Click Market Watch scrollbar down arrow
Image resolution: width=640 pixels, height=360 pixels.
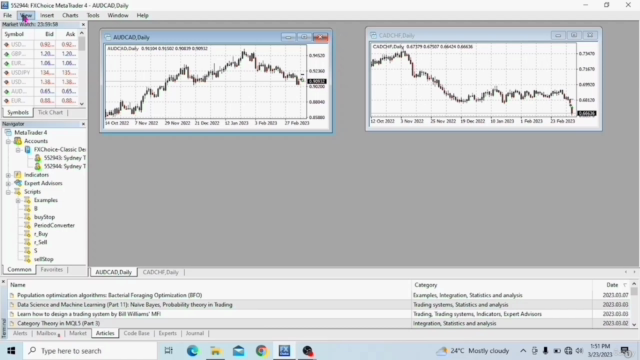pos(82,104)
